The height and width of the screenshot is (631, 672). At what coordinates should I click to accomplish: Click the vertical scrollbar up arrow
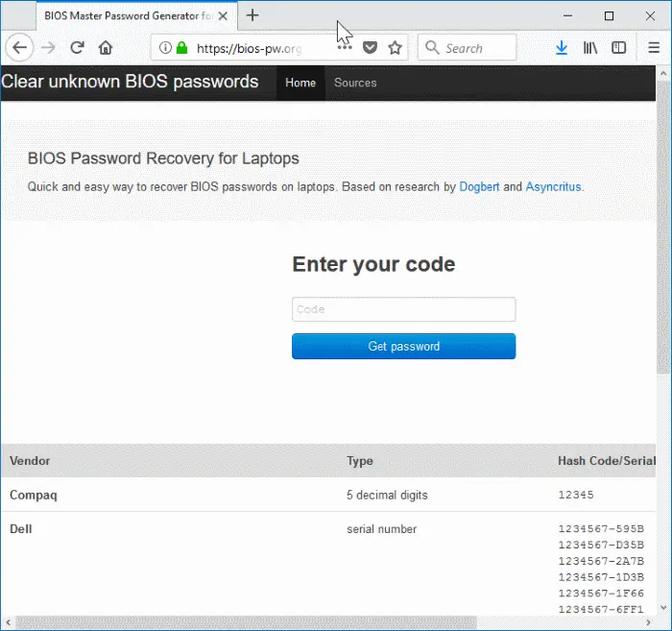click(663, 73)
